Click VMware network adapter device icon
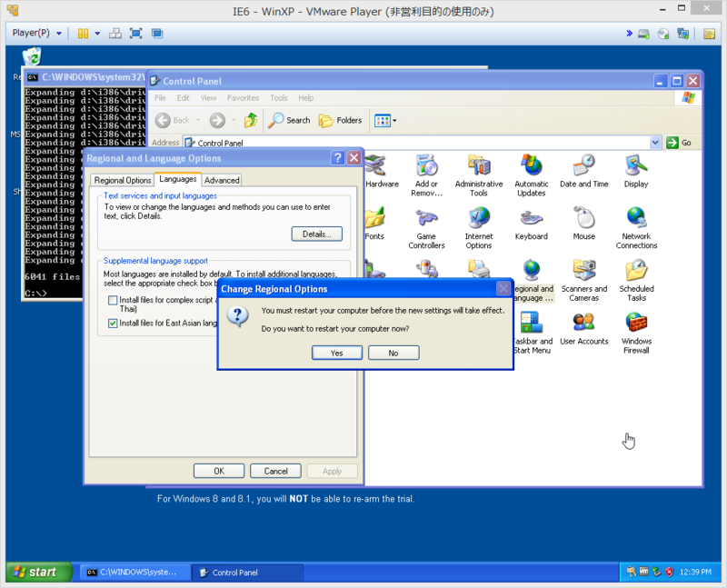 click(x=683, y=34)
